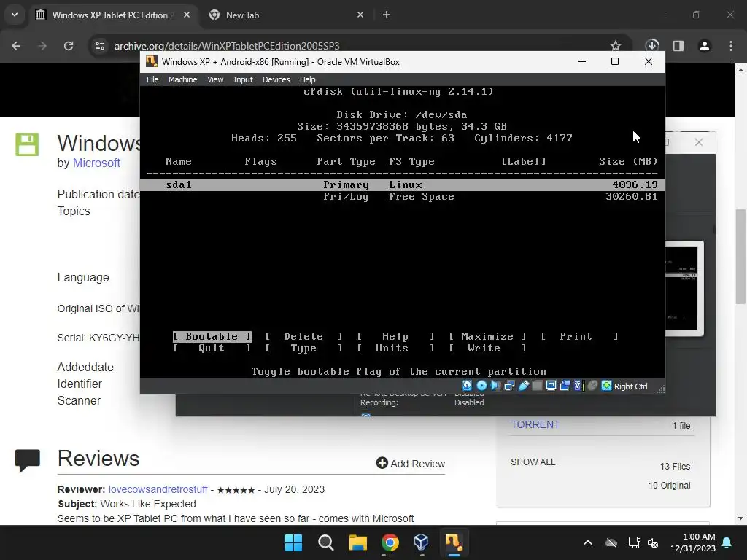Open the Chrome profile avatar icon
Screen dimensions: 747x560
click(x=705, y=46)
